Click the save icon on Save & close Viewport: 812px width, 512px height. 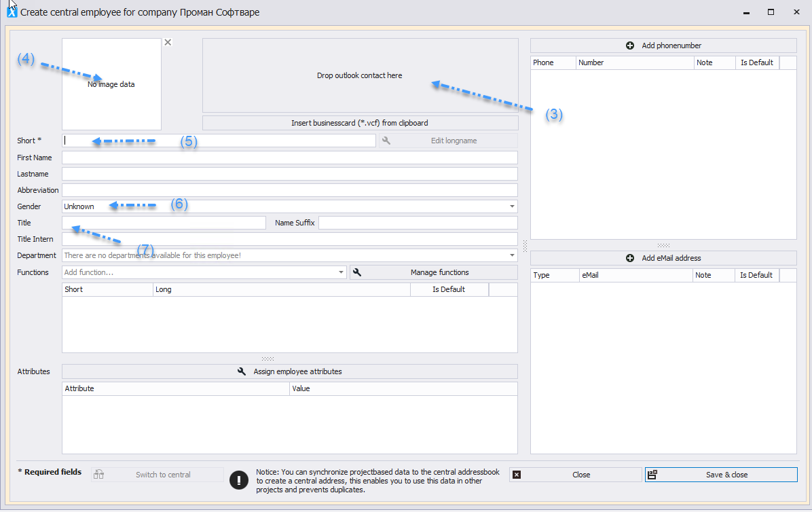tap(652, 475)
